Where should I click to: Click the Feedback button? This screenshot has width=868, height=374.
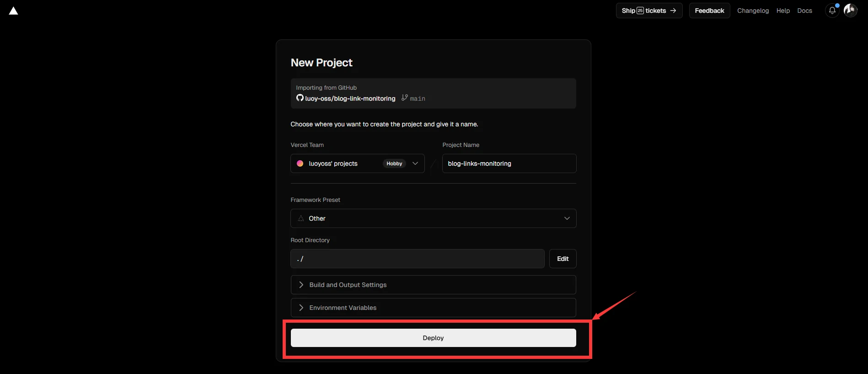point(709,11)
